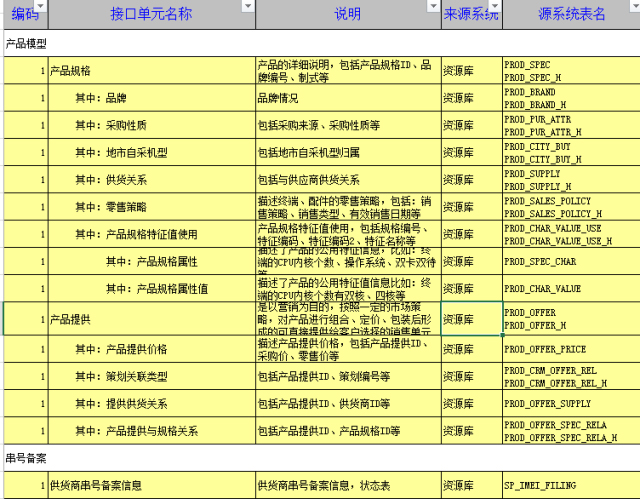Select 资源库 cell in the 产品提供 row
Image resolution: width=640 pixels, height=499 pixels.
click(472, 319)
